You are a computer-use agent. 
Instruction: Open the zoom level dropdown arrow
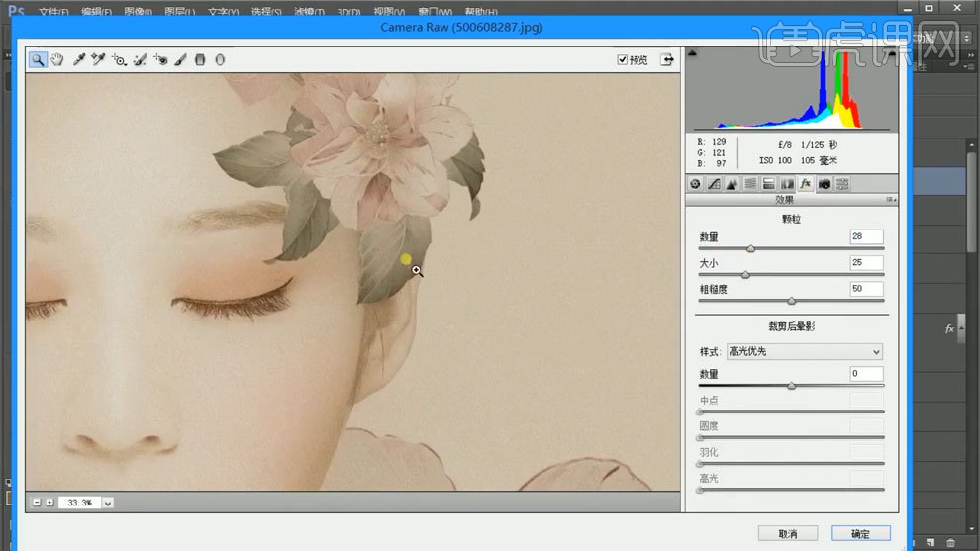(108, 503)
